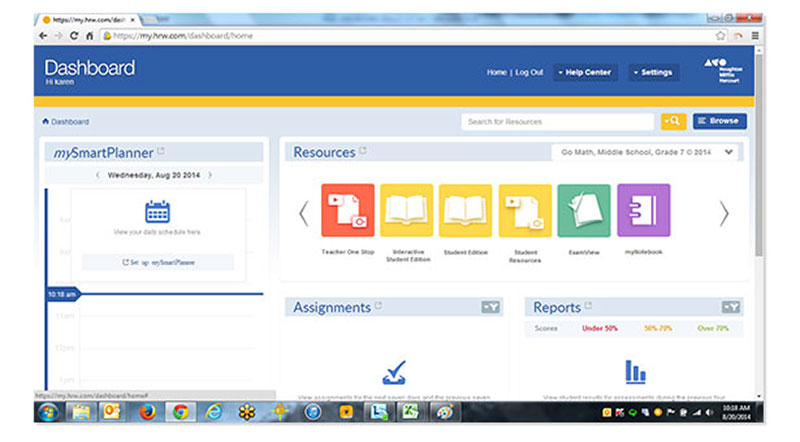Open the Reports filter dropdown
The image size is (800, 442).
pos(731,307)
